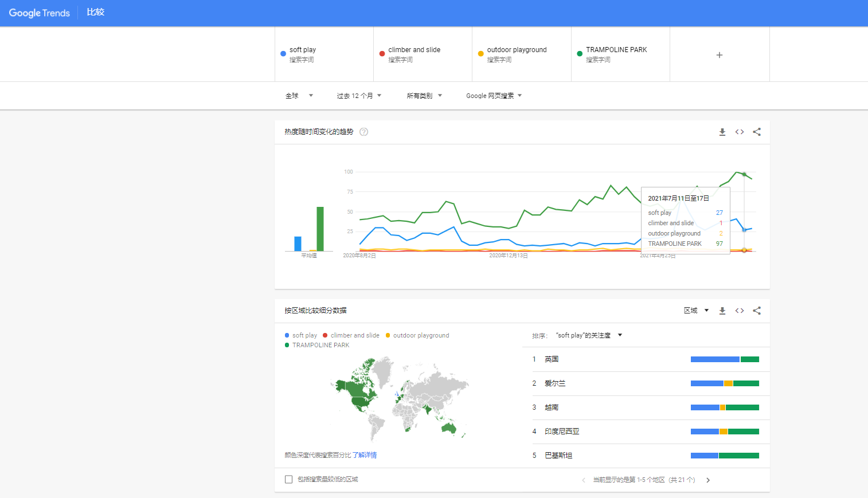
Task: Open the 全球 location dropdown
Action: (x=299, y=96)
